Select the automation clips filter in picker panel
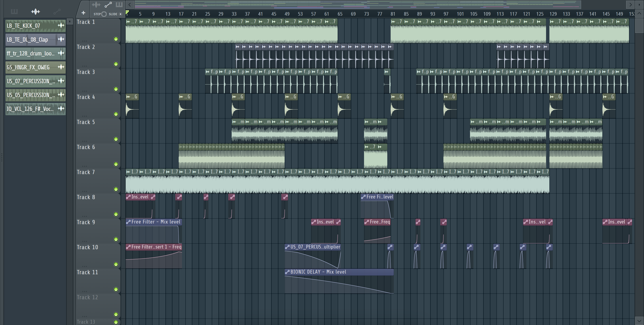Image resolution: width=644 pixels, height=325 pixels. pyautogui.click(x=57, y=11)
